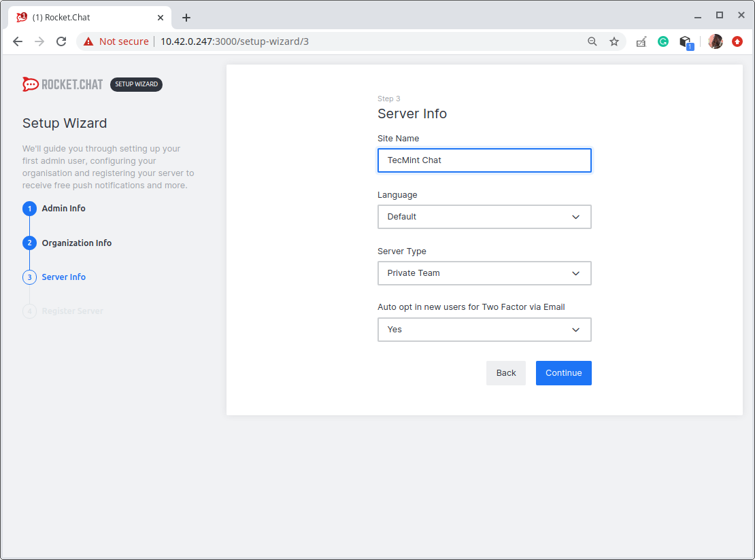Screen dimensions: 755x560
Task: Go to step 1 circle Admin Info
Action: 29,209
